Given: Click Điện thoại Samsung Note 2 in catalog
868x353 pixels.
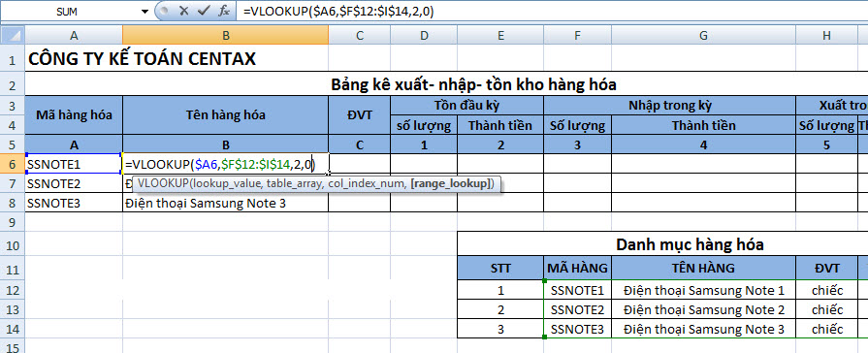Looking at the screenshot, I should pos(703,309).
